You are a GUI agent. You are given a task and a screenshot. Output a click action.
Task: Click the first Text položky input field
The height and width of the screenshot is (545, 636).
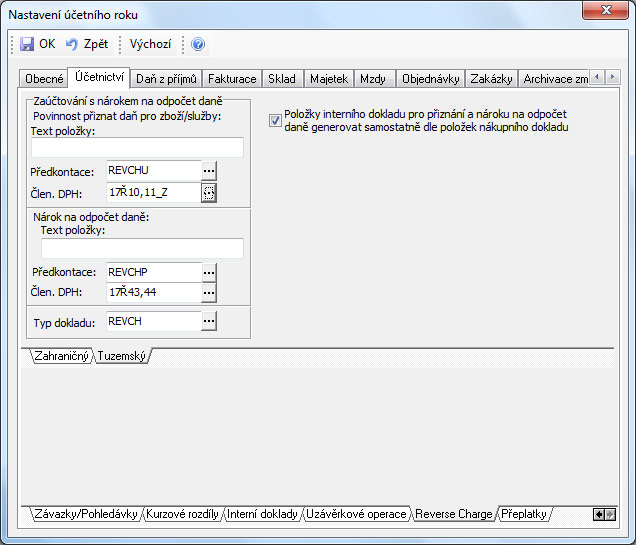click(136, 148)
